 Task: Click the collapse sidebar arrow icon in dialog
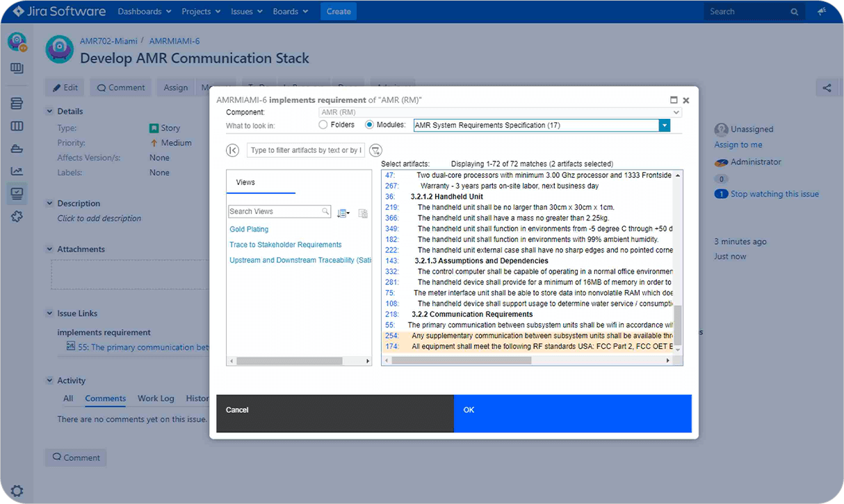coord(233,150)
